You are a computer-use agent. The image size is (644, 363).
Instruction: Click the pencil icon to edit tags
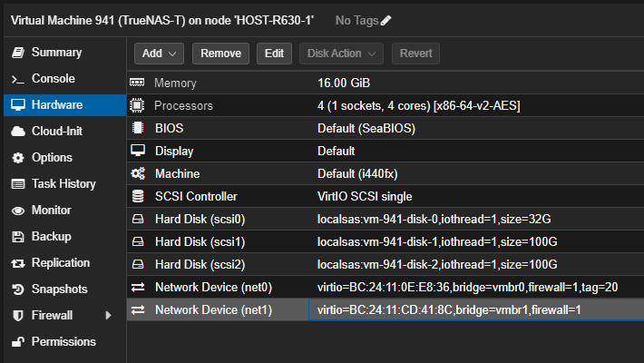[385, 21]
